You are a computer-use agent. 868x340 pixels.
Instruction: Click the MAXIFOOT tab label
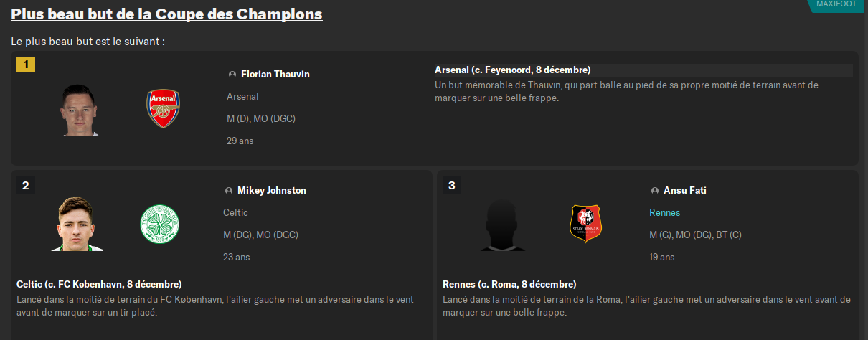[x=836, y=4]
